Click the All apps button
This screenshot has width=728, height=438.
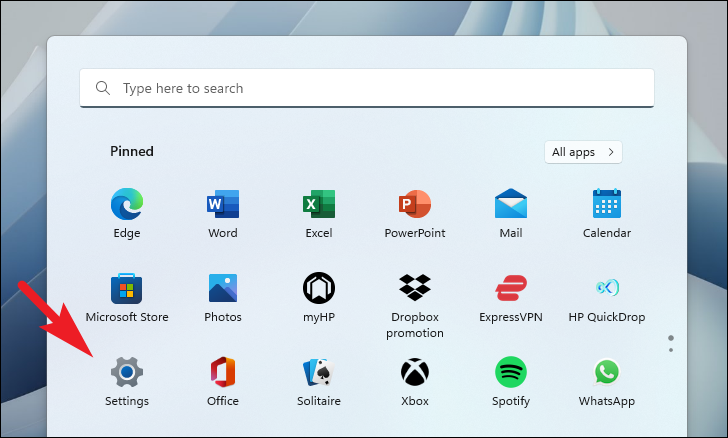(x=583, y=152)
